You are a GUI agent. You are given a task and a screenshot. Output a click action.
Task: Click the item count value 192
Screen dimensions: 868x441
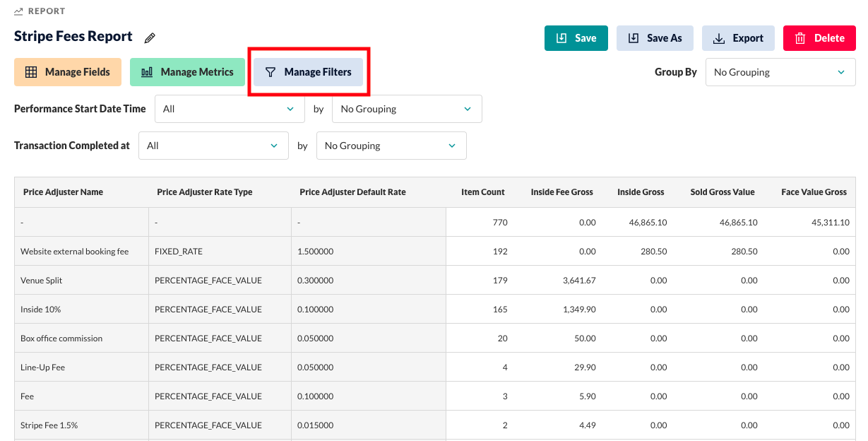500,252
